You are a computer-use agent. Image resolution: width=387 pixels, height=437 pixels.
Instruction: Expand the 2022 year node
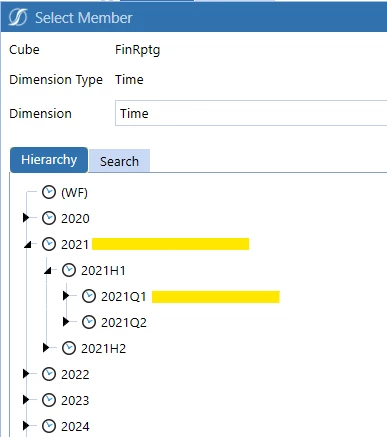click(x=26, y=374)
